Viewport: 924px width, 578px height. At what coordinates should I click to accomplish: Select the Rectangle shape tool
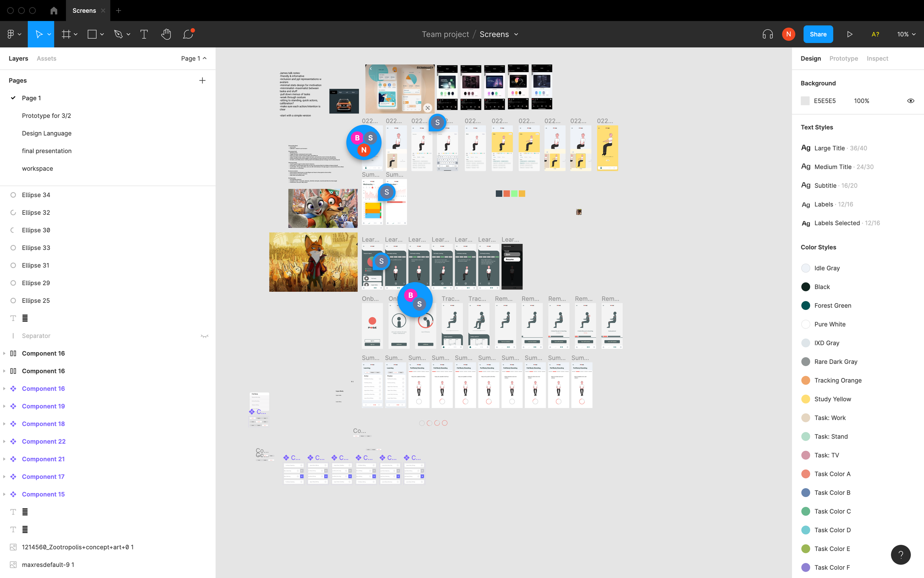[92, 34]
